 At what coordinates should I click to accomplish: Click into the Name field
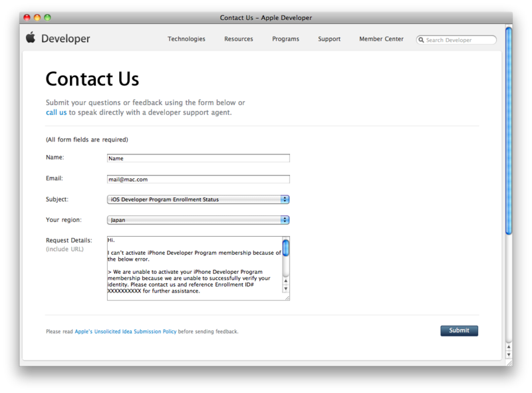tap(198, 158)
